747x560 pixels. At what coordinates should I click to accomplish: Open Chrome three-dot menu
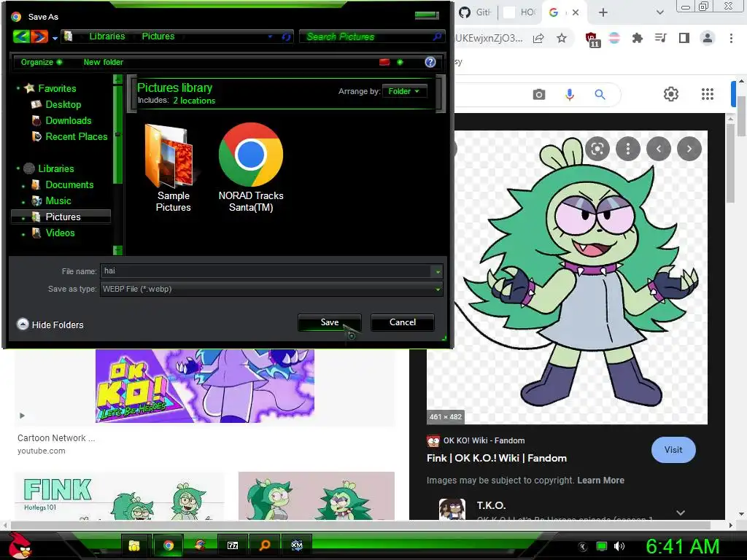click(x=731, y=38)
